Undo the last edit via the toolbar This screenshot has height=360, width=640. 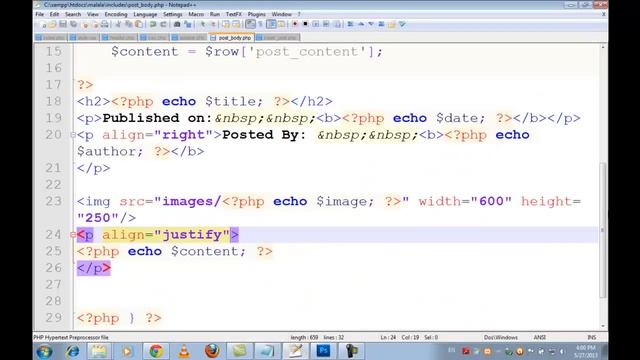click(153, 24)
